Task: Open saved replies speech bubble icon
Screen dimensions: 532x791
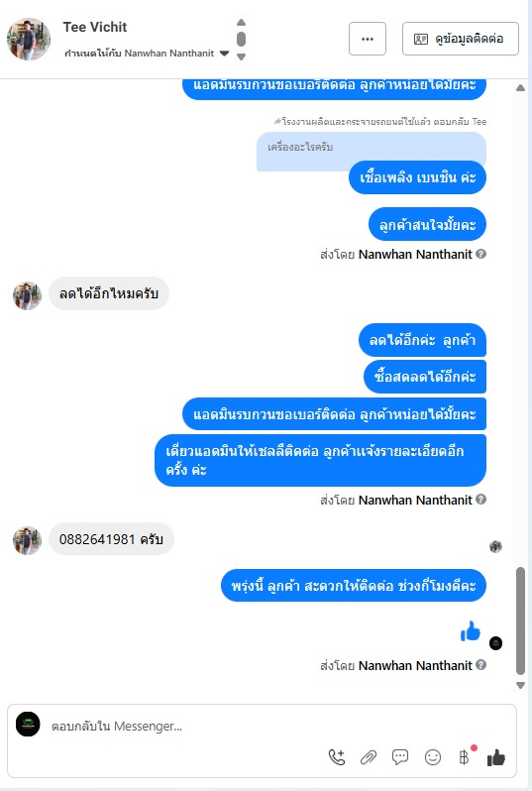Action: pyautogui.click(x=400, y=756)
